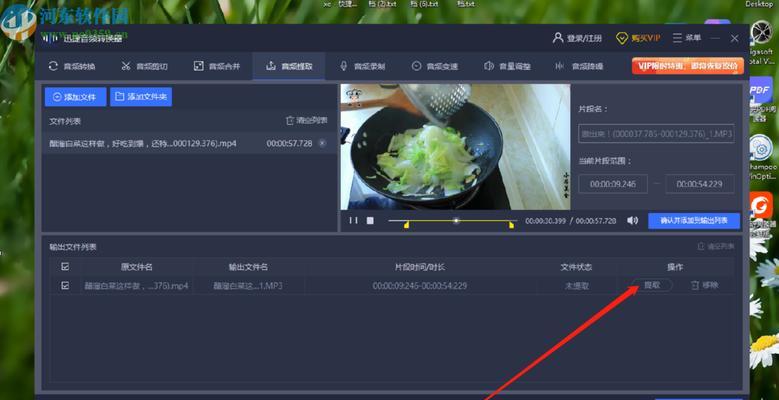Click the 添加文件 (add file) button
Viewport: 779px width, 400px height.
coord(76,97)
